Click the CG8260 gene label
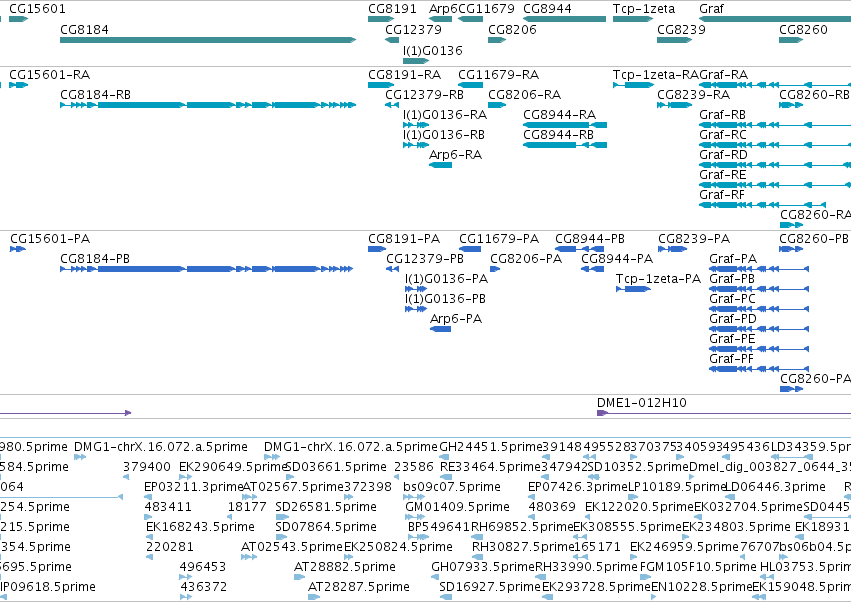 click(x=803, y=29)
